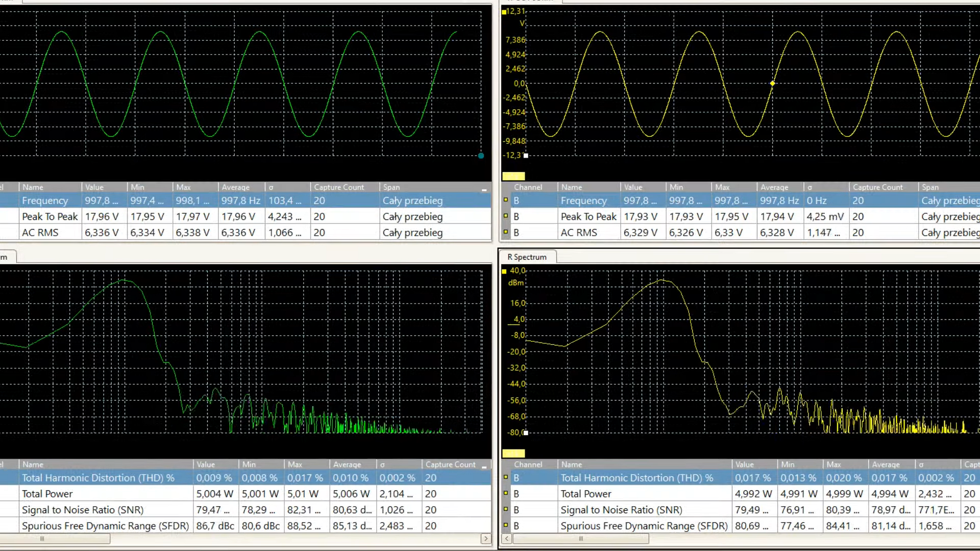
Task: Select Frequency row name in channel B table
Action: pyautogui.click(x=584, y=201)
